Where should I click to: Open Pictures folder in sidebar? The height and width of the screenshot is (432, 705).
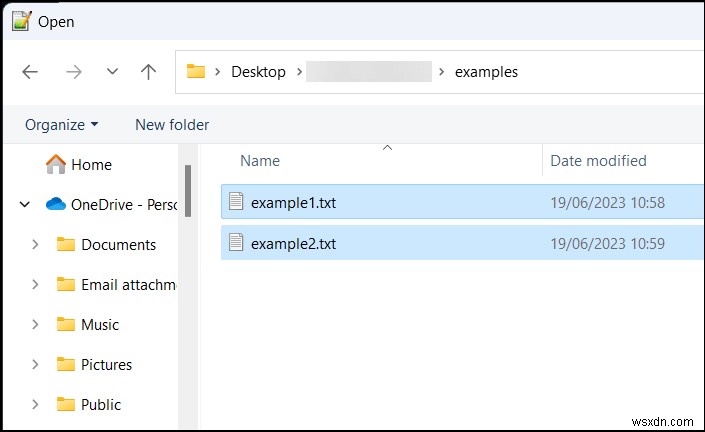tap(107, 365)
